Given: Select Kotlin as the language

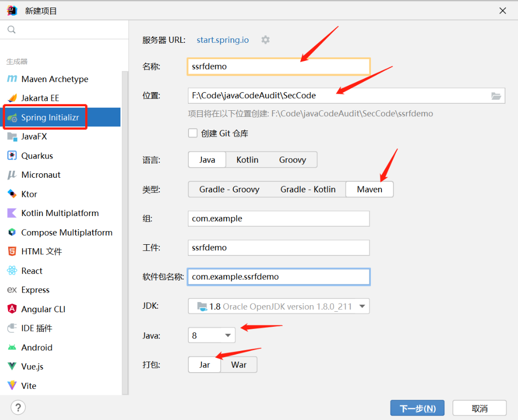Looking at the screenshot, I should click(247, 160).
